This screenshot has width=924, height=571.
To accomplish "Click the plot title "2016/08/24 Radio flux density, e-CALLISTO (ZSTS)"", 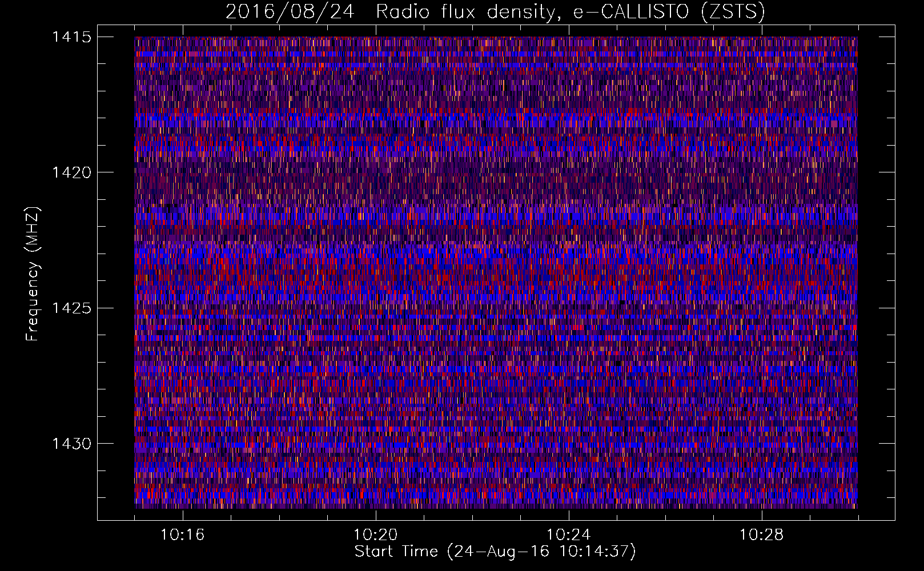I will click(x=495, y=11).
